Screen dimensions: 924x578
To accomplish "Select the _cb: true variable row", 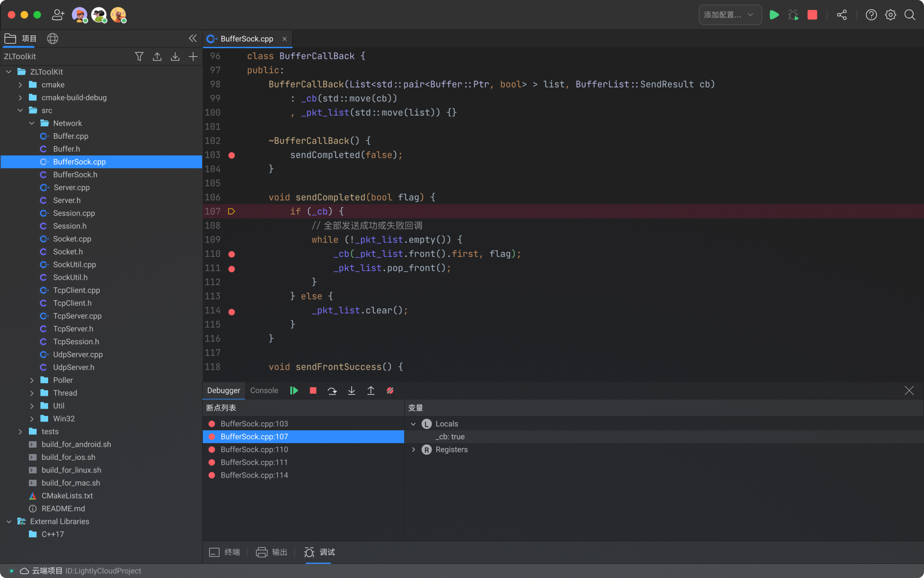I will [664, 437].
